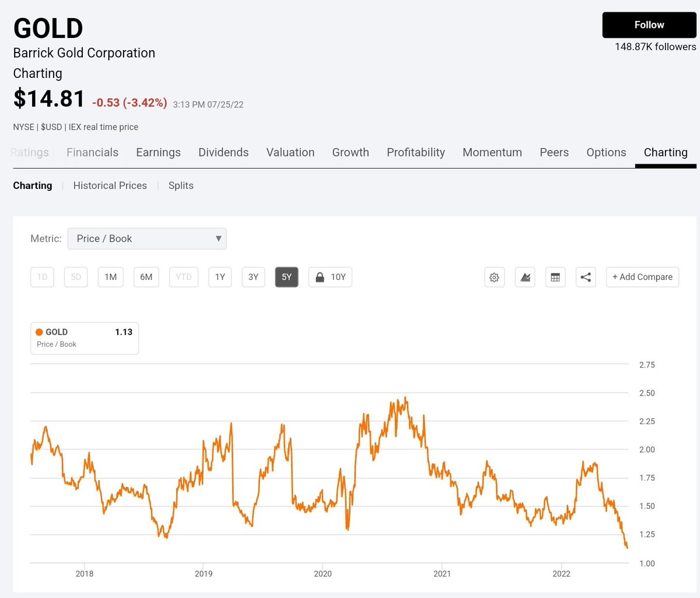Share the chart using share icon
This screenshot has width=700, height=598.
(586, 277)
